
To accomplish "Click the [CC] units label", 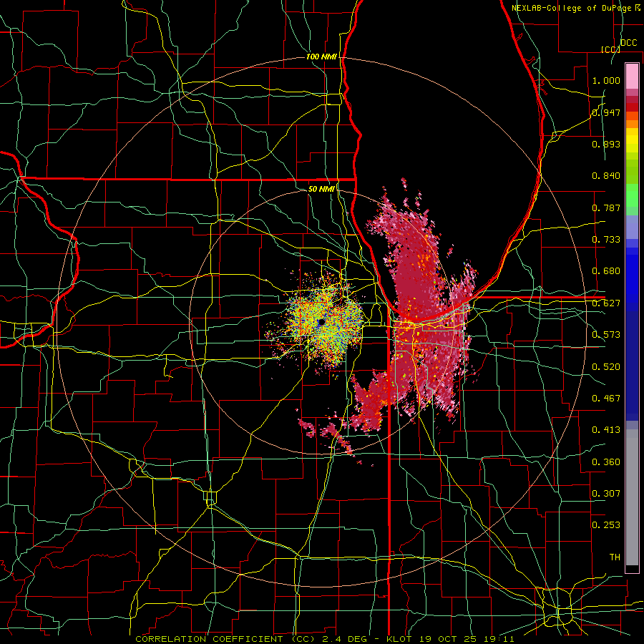I will tap(610, 49).
